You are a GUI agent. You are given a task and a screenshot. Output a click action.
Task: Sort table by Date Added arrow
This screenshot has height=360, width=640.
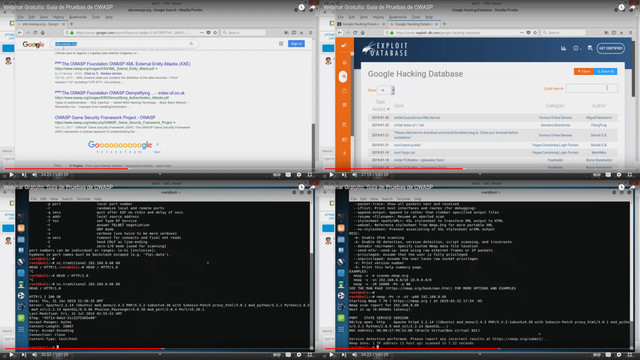coord(388,109)
